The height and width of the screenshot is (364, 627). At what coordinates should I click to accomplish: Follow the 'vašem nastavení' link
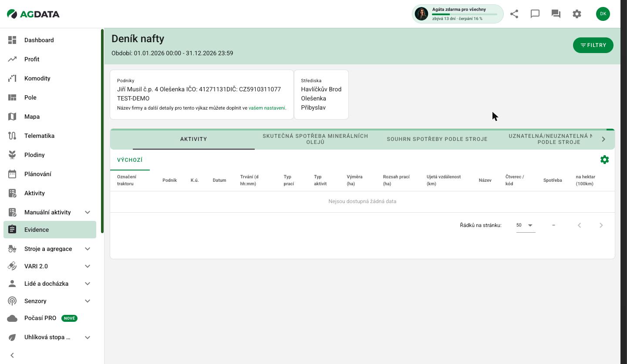click(267, 108)
